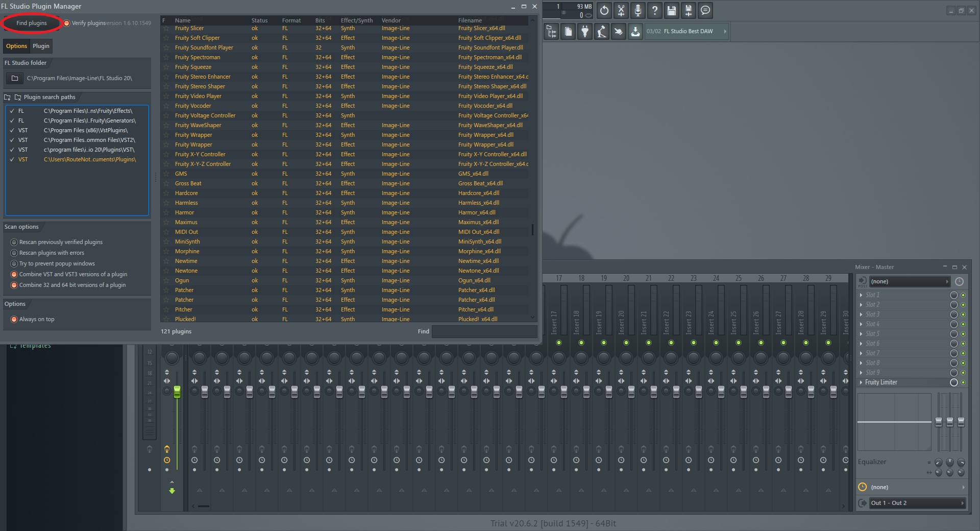Switch to the Plugin tab
Viewport: 980px width, 531px height.
(x=41, y=46)
